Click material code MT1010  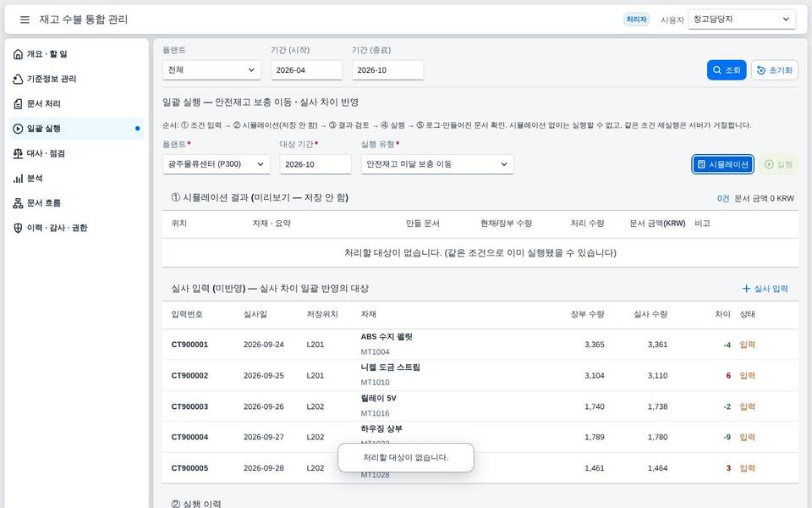point(375,383)
